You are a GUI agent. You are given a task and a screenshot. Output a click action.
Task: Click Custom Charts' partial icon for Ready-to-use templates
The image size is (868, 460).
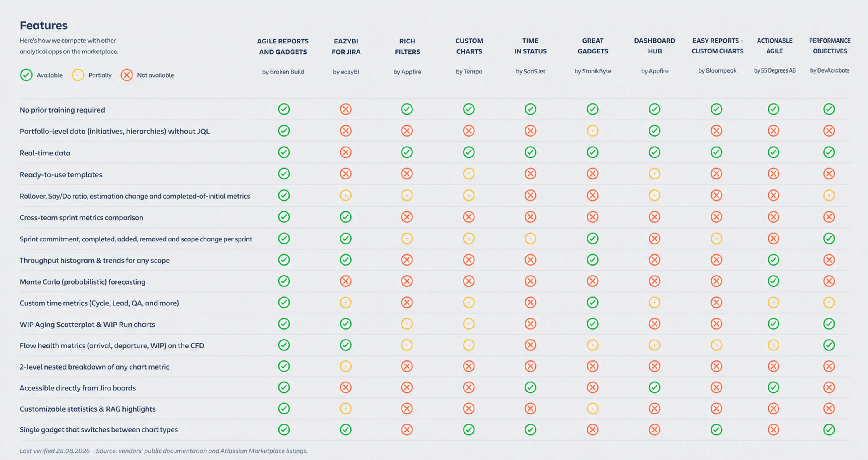tap(469, 174)
